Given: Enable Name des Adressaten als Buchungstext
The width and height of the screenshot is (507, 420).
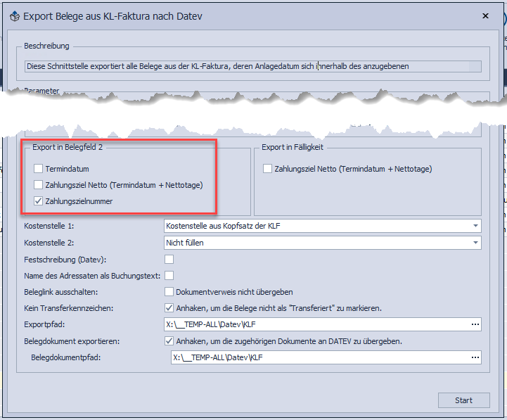Looking at the screenshot, I should 169,275.
